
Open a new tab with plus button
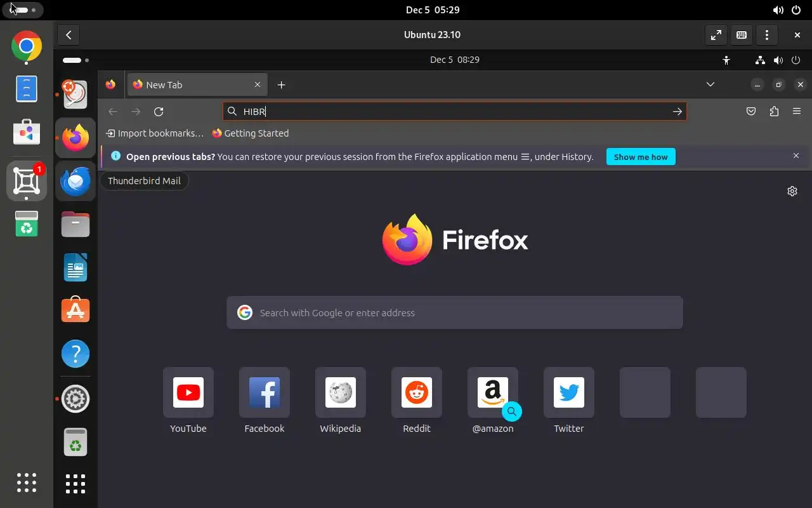click(282, 84)
